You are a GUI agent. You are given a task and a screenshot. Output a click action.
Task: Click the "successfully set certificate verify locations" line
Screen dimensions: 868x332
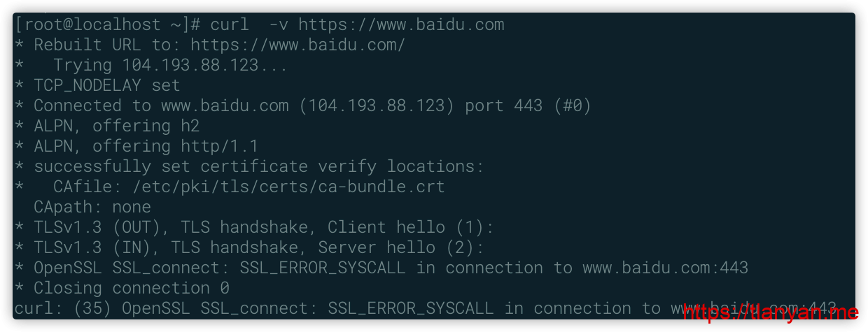coord(258,166)
